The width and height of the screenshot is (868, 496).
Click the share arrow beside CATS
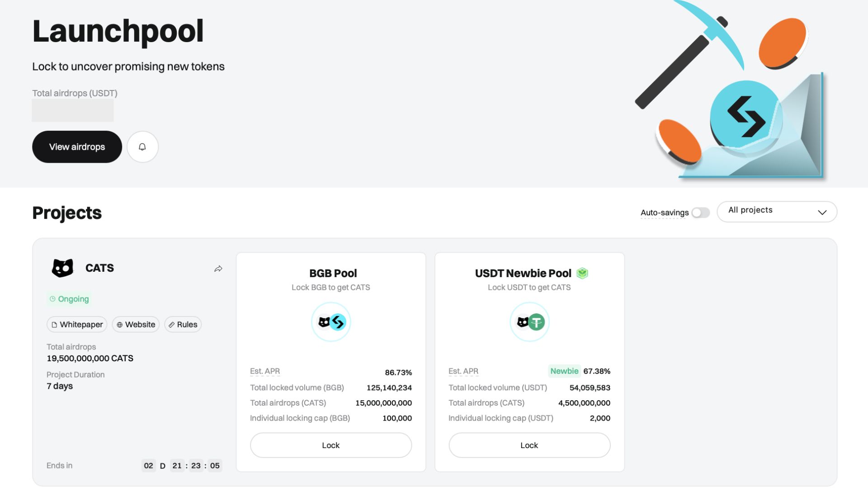pyautogui.click(x=218, y=269)
